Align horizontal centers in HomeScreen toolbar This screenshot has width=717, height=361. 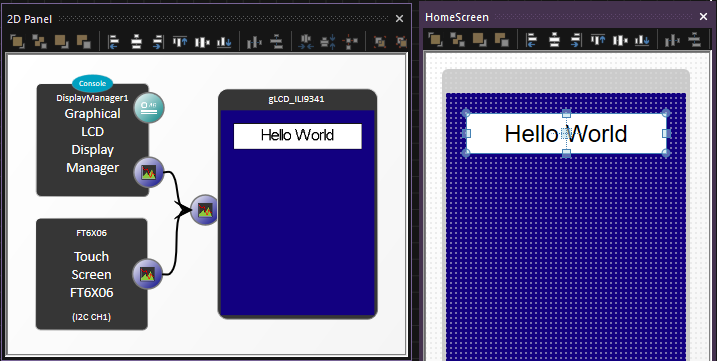coord(554,40)
